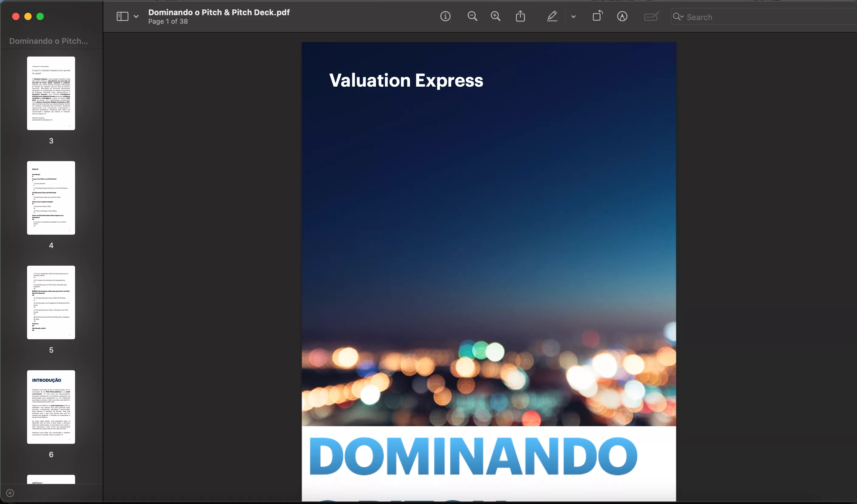
Task: Zoom out the PDF page
Action: 472,16
